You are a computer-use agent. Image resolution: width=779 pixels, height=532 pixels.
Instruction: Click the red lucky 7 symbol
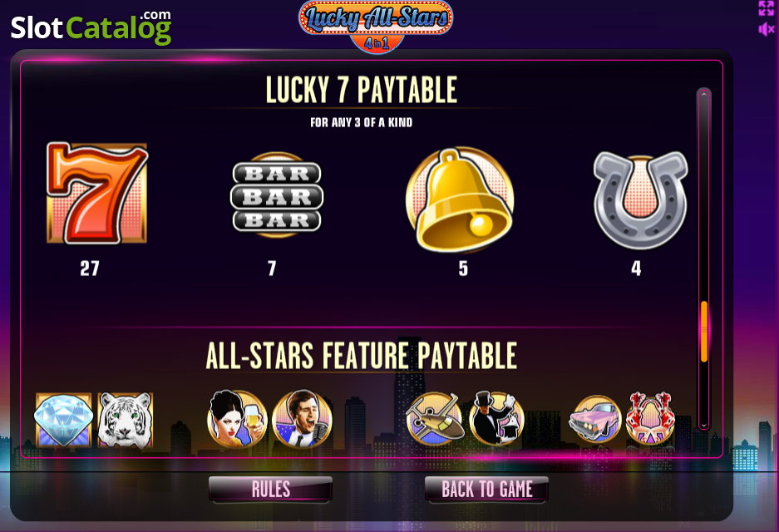point(97,193)
